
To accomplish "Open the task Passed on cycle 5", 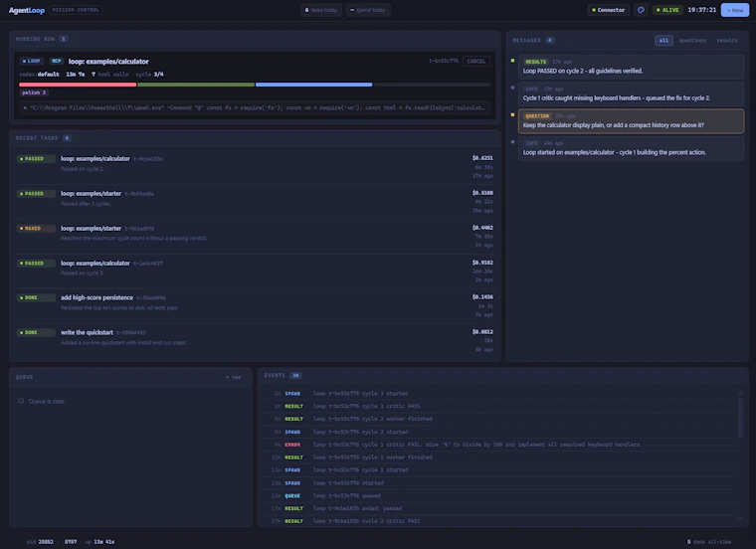I will point(255,271).
